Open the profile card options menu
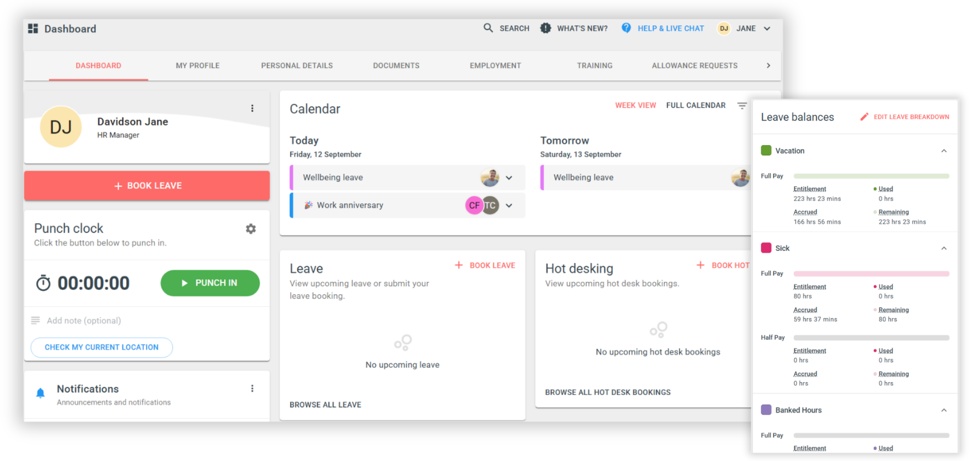This screenshot has width=980, height=461. tap(252, 108)
